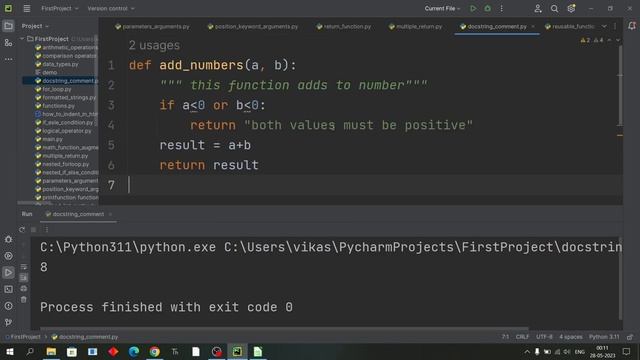Switch to parameters_arguments.py tab
The image size is (640, 360).
[x=152, y=26]
